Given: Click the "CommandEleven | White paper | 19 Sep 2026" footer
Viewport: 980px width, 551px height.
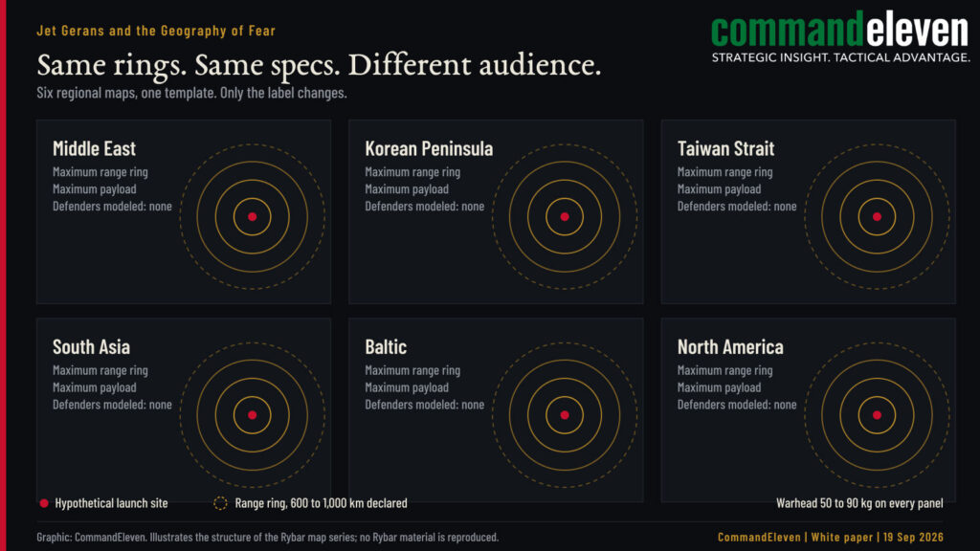Looking at the screenshot, I should tap(831, 538).
